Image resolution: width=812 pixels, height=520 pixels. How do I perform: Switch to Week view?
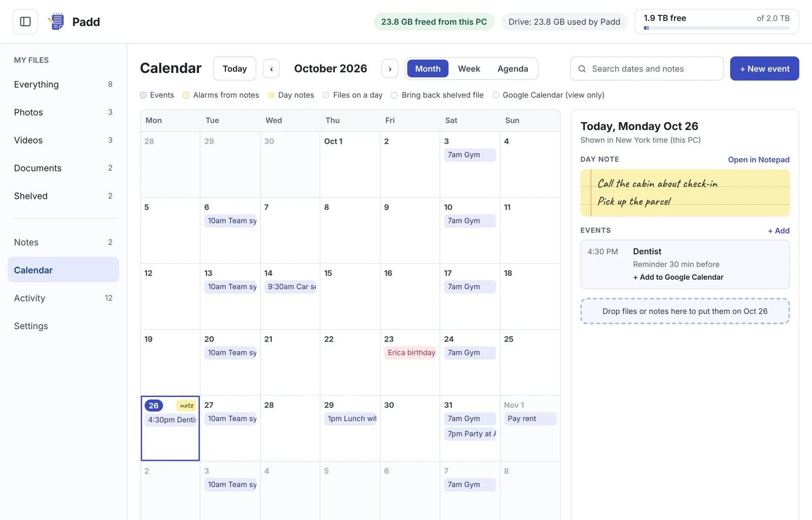point(469,69)
